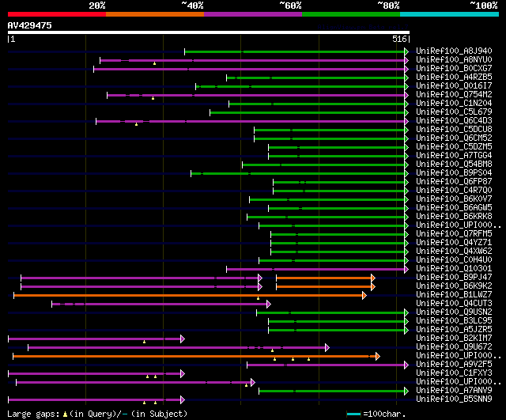Click the purple alignment bar for UniRef100_B0CXG7
The image size is (506, 420).
pos(249,69)
